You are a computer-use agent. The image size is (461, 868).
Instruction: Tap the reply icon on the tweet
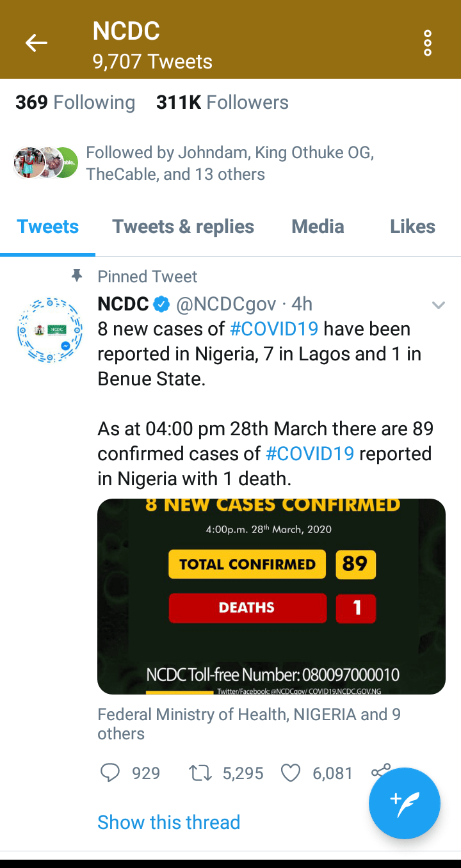coord(110,773)
